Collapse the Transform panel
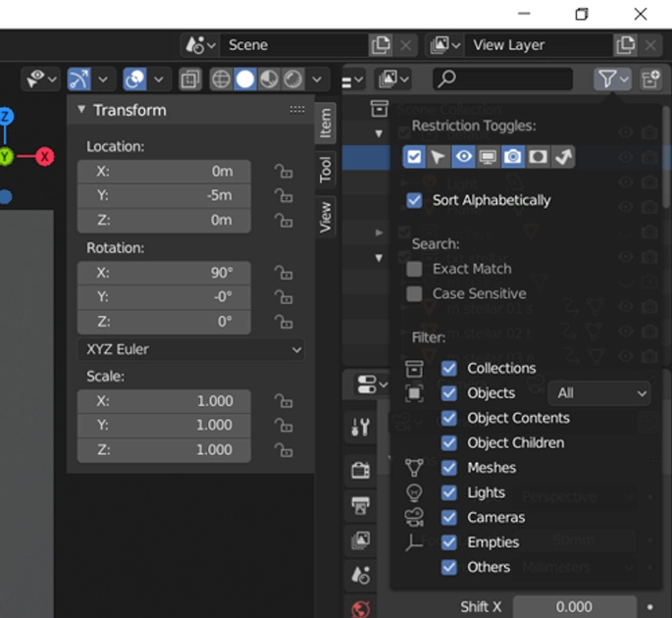The image size is (672, 618). [x=81, y=110]
